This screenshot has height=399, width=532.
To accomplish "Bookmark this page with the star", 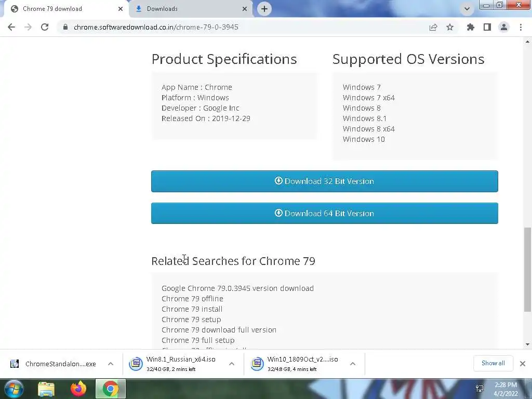I will [450, 27].
